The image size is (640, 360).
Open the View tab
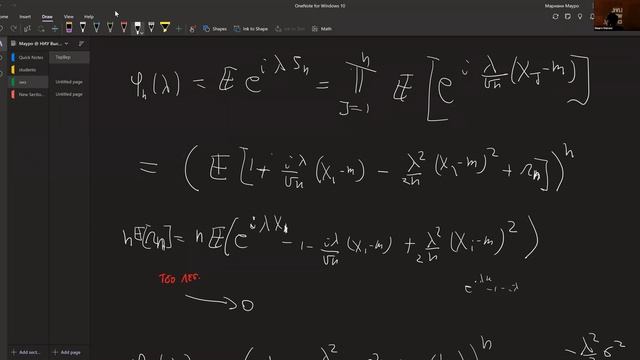pos(69,17)
